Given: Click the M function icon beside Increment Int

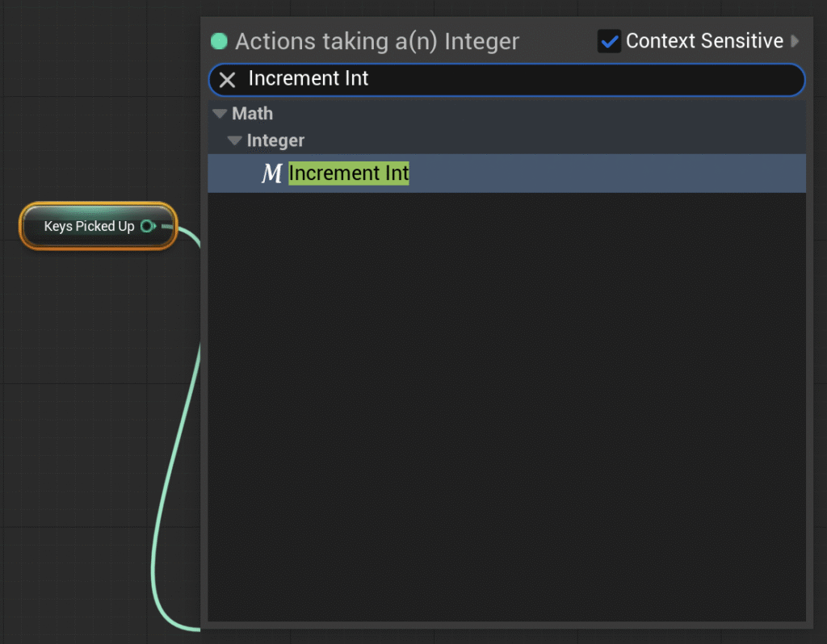Looking at the screenshot, I should coord(272,174).
